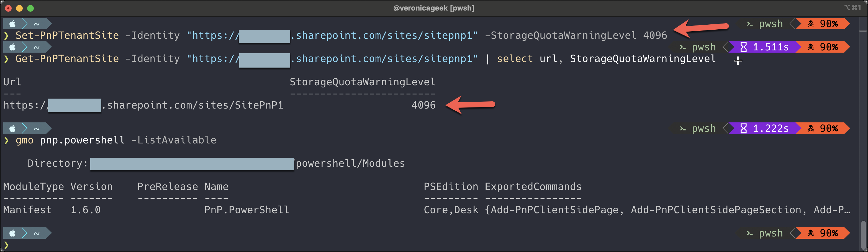This screenshot has width=868, height=252.
Task: Click the Set-PnPTenantSite command text
Action: [x=67, y=35]
